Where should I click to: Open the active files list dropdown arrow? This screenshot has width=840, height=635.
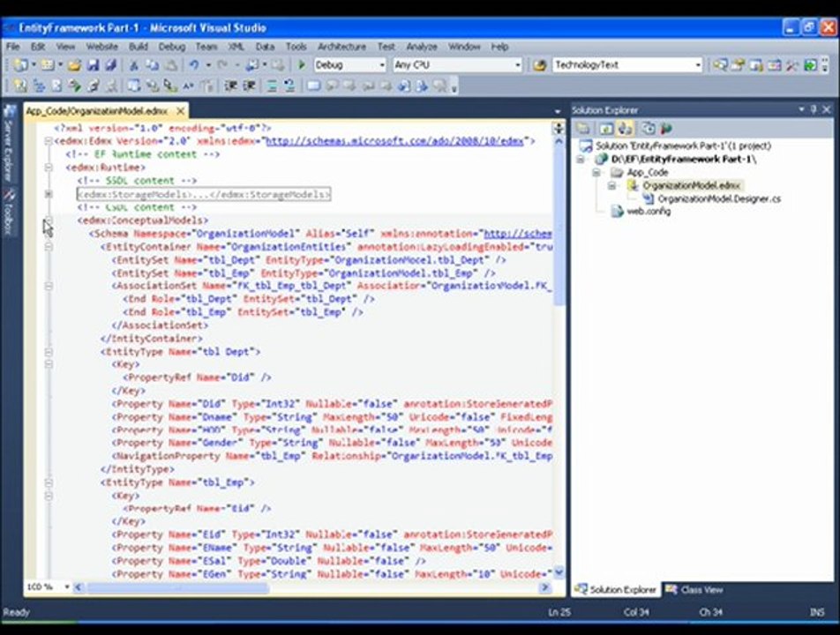click(558, 111)
